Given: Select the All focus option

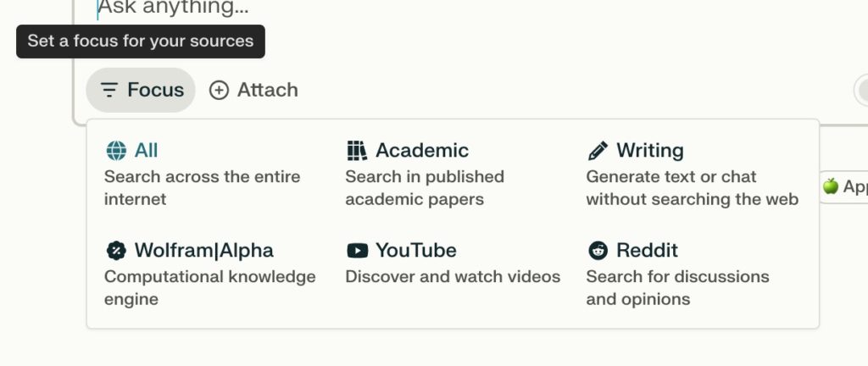Looking at the screenshot, I should tap(146, 151).
